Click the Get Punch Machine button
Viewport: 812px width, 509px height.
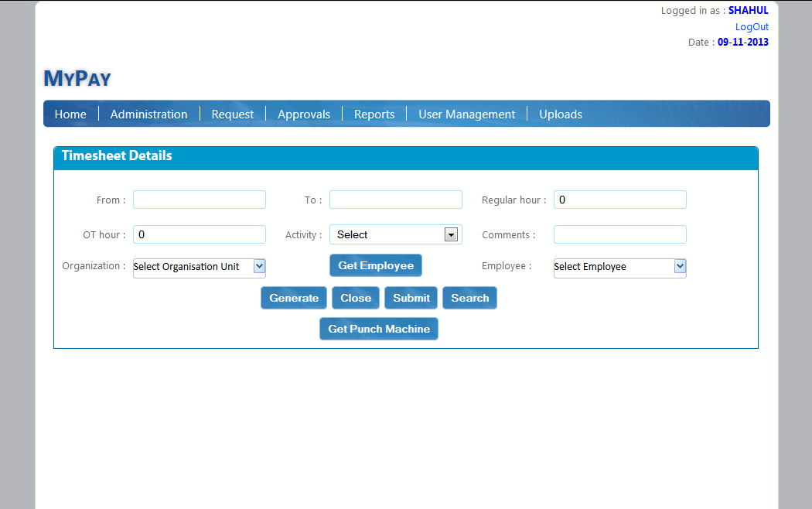point(379,329)
